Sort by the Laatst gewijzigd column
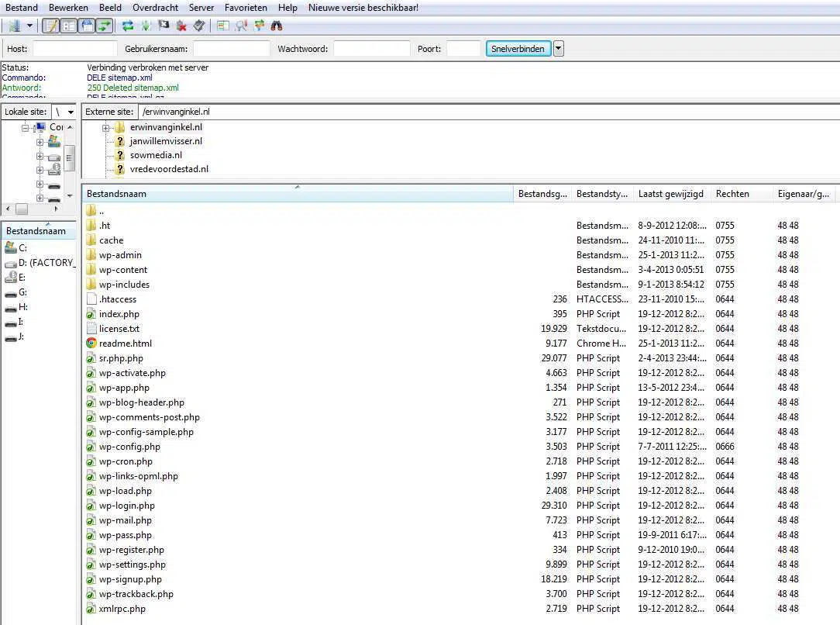Image resolution: width=840 pixels, height=625 pixels. pos(672,194)
